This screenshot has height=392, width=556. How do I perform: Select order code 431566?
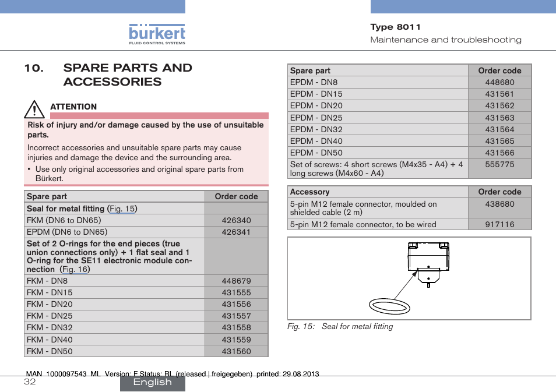click(x=499, y=153)
